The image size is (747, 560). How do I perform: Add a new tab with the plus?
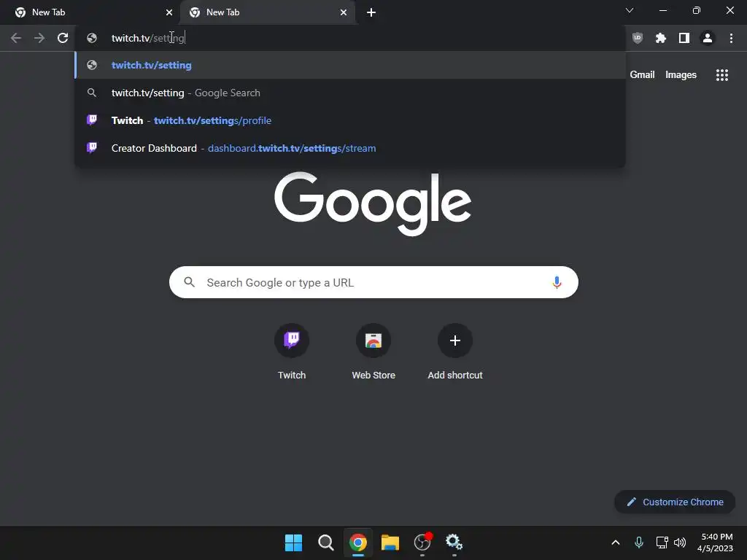[x=371, y=12]
